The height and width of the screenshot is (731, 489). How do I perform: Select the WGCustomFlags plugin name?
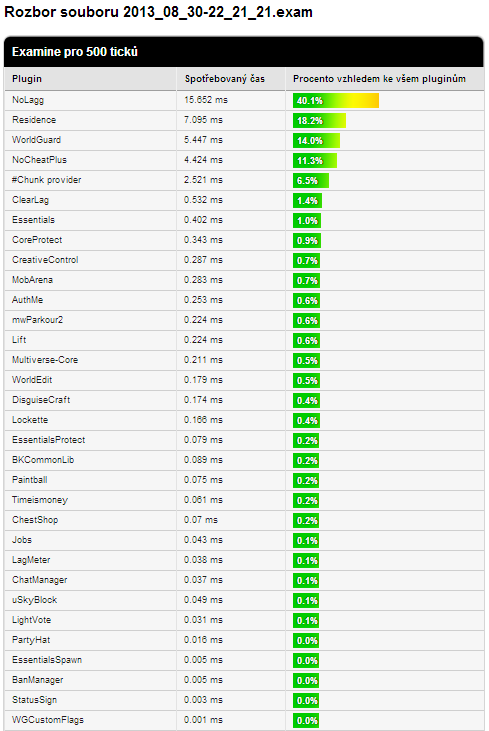coord(48,721)
